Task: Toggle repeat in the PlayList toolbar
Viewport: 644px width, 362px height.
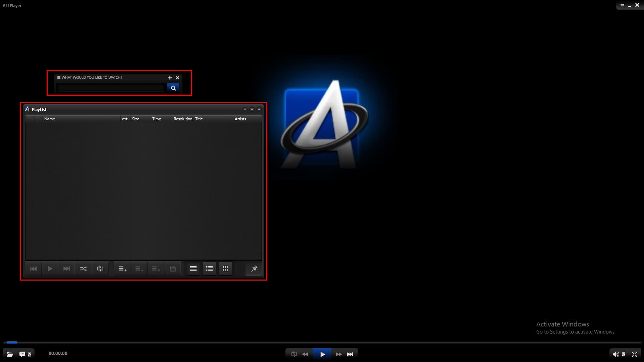Action: 100,268
